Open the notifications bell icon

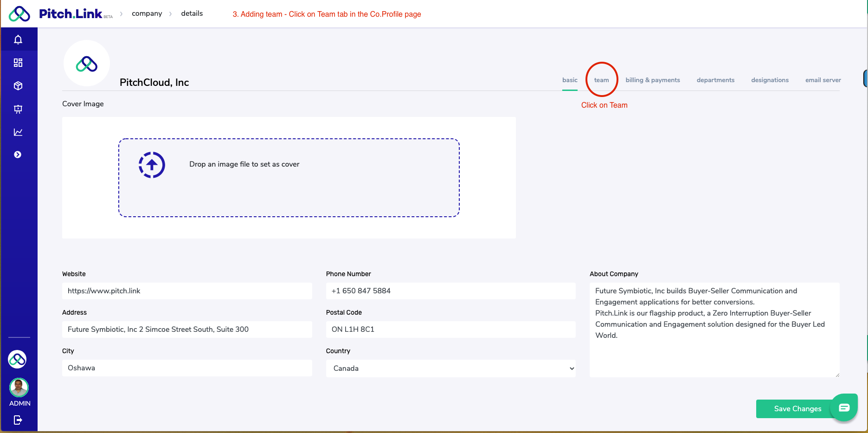point(18,40)
